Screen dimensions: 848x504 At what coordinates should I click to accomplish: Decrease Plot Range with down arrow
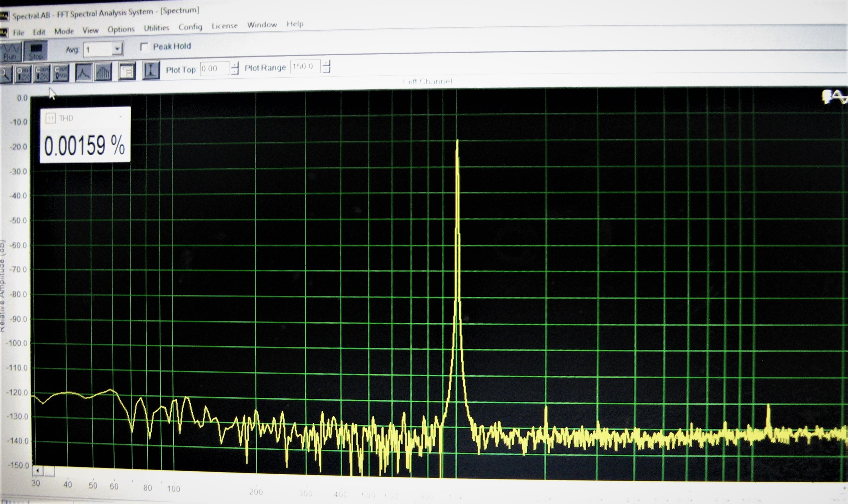pos(326,69)
